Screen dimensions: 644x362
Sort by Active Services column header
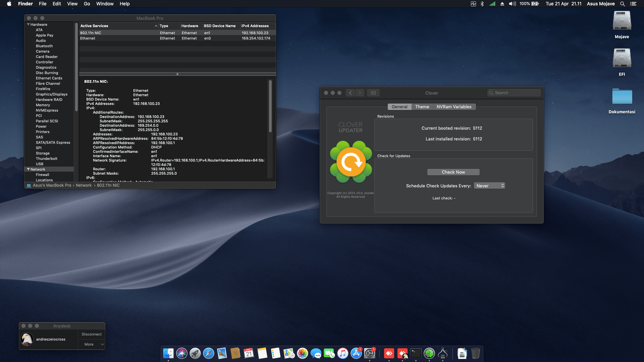point(119,26)
